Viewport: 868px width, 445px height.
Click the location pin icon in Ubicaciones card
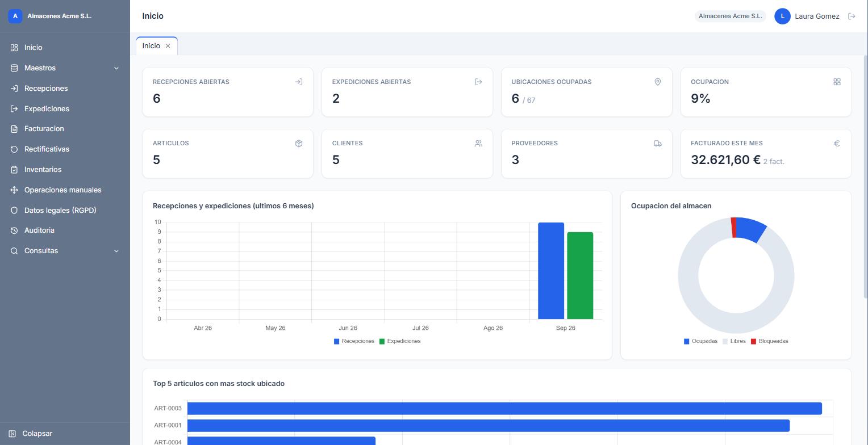pos(658,82)
